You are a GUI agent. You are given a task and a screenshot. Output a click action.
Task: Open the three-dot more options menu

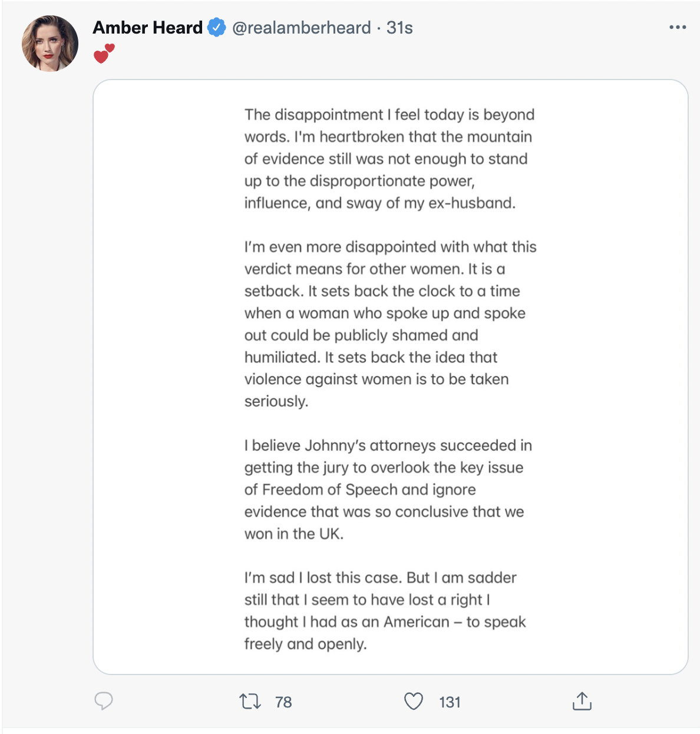tap(678, 27)
